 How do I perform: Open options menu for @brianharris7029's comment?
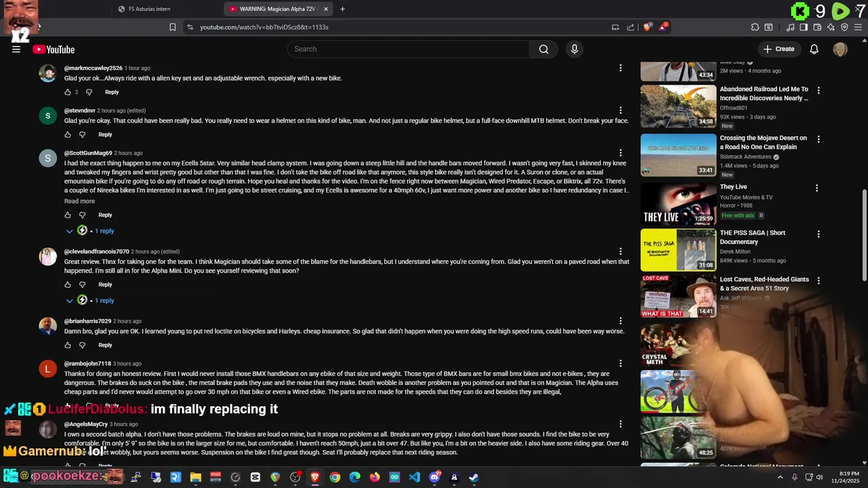pos(620,321)
